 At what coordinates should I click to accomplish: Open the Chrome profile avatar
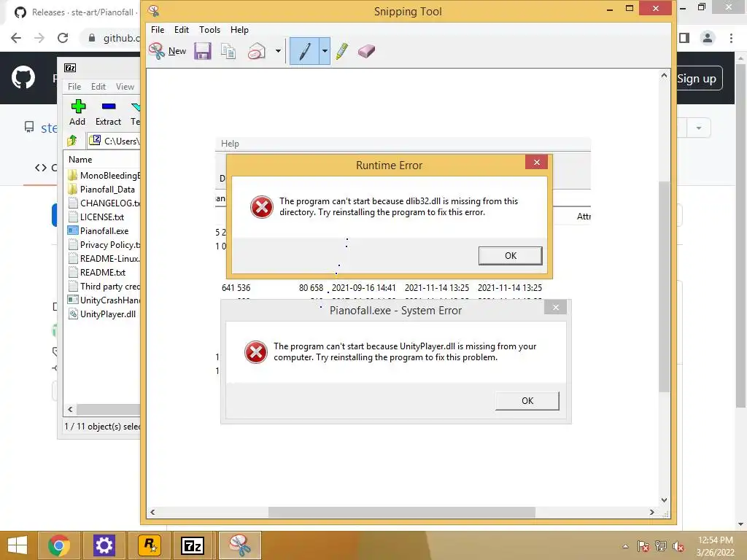(x=708, y=38)
